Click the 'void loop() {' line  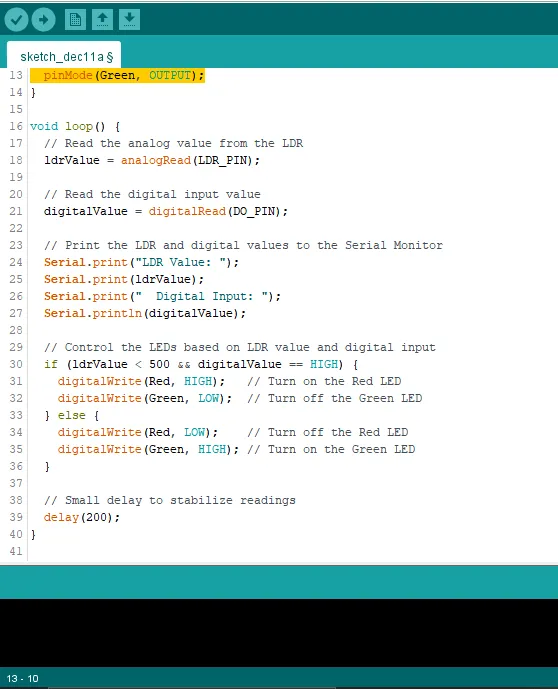(x=75, y=127)
